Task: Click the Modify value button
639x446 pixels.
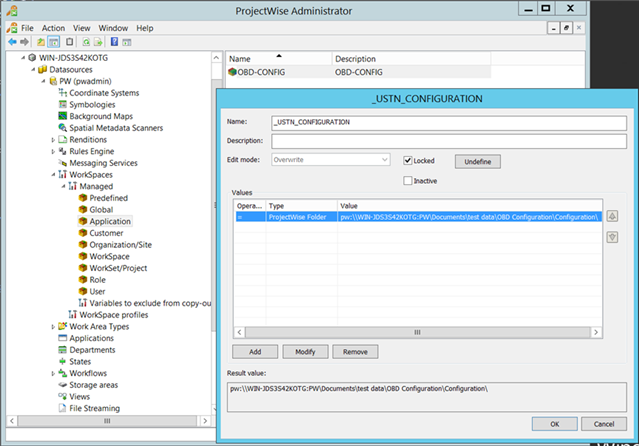Action: [x=305, y=351]
